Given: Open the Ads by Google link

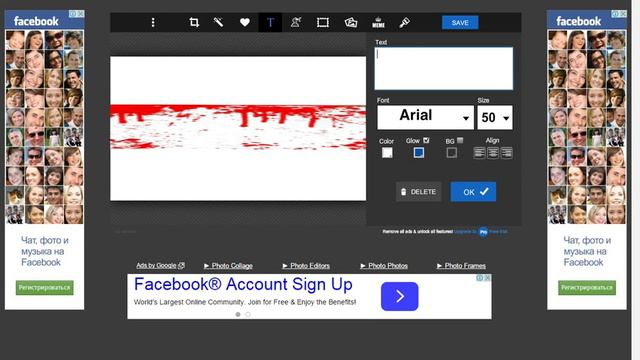Looking at the screenshot, I should [x=160, y=265].
